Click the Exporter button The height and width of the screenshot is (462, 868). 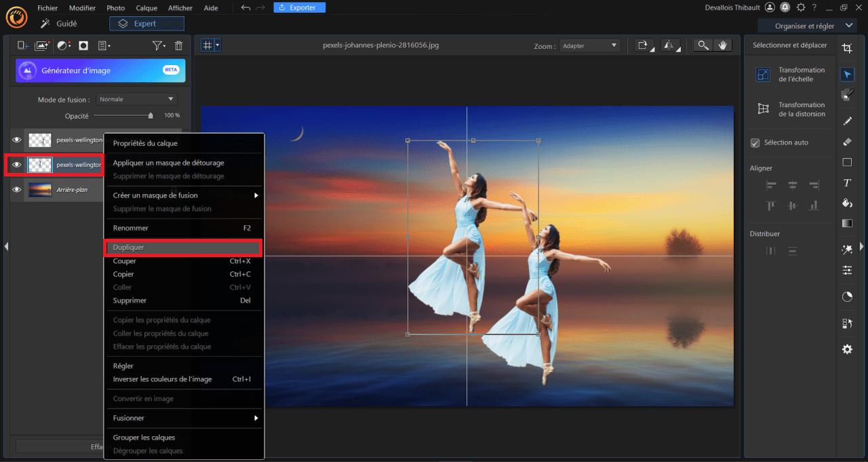pos(299,7)
